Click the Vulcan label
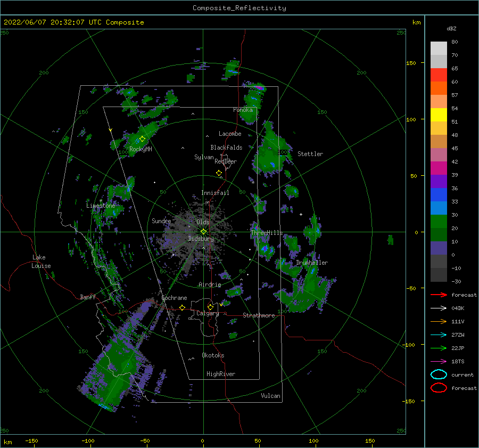 point(271,396)
